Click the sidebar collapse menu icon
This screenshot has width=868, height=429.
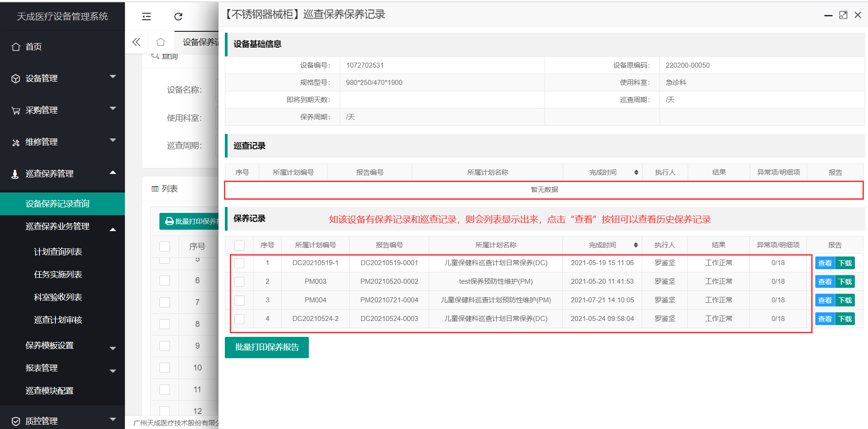point(146,17)
